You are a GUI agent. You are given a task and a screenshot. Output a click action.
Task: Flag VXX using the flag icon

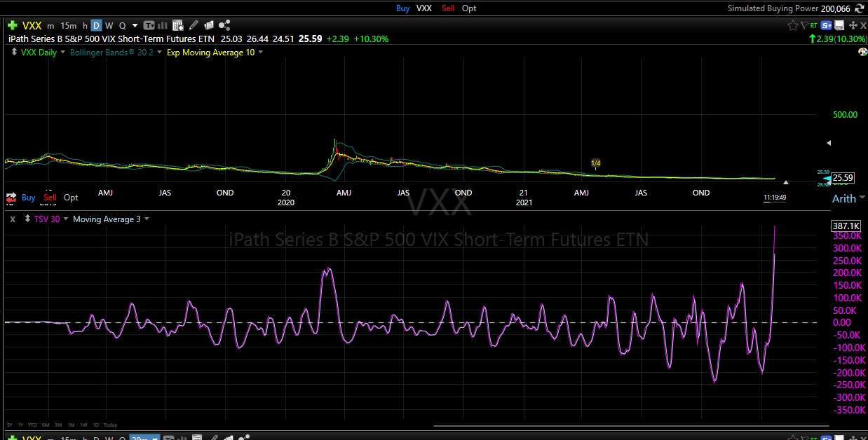click(805, 25)
